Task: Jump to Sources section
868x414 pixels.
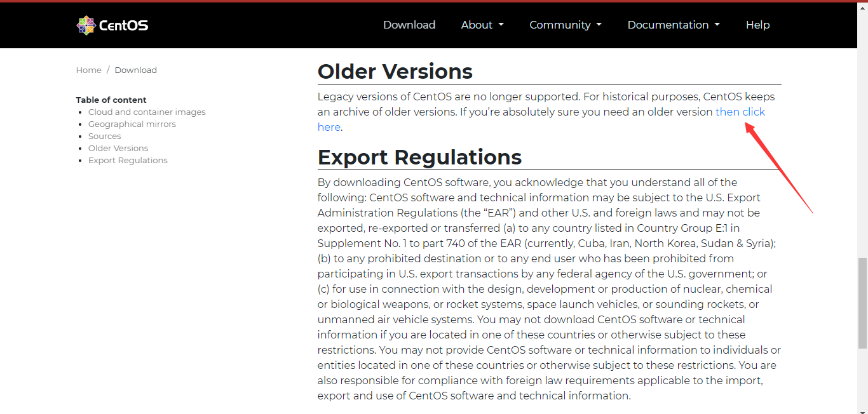Action: tap(104, 136)
